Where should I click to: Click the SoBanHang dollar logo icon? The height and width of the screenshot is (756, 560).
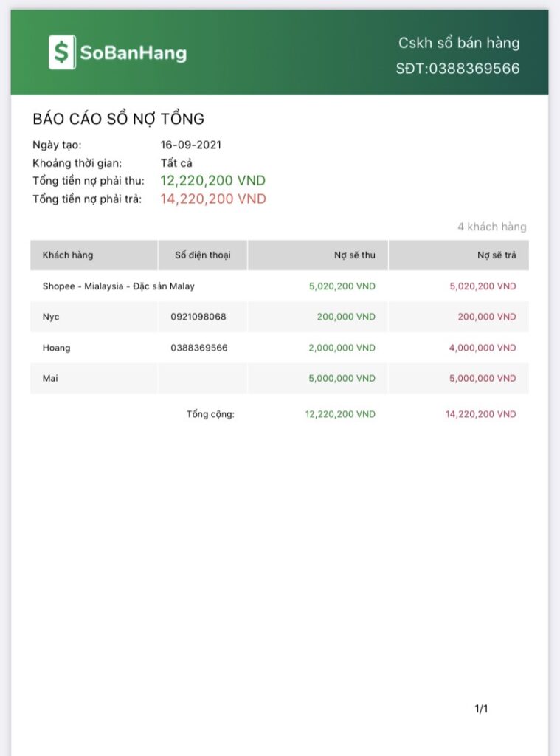point(61,52)
